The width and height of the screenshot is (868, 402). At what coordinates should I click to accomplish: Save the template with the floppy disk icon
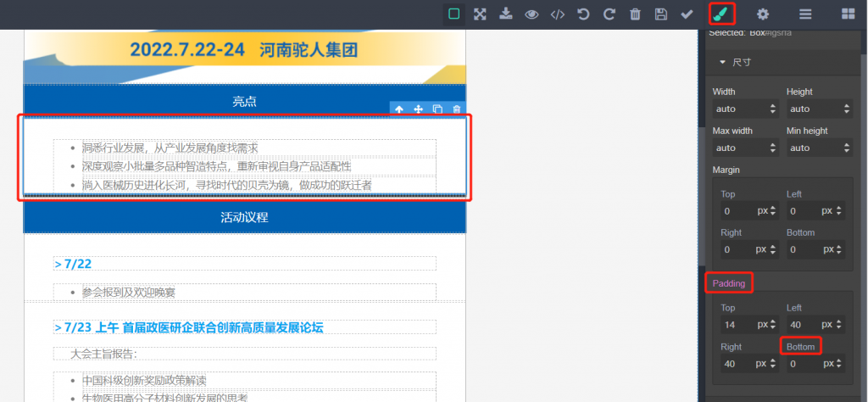[x=660, y=14]
